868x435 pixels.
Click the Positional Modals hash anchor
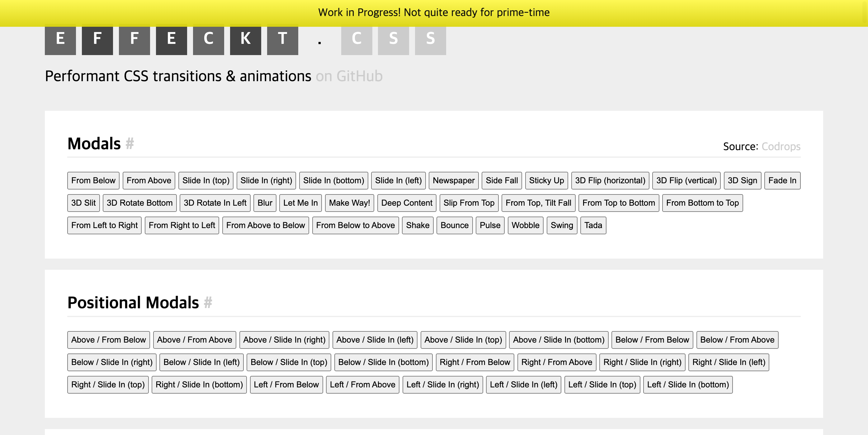click(208, 303)
